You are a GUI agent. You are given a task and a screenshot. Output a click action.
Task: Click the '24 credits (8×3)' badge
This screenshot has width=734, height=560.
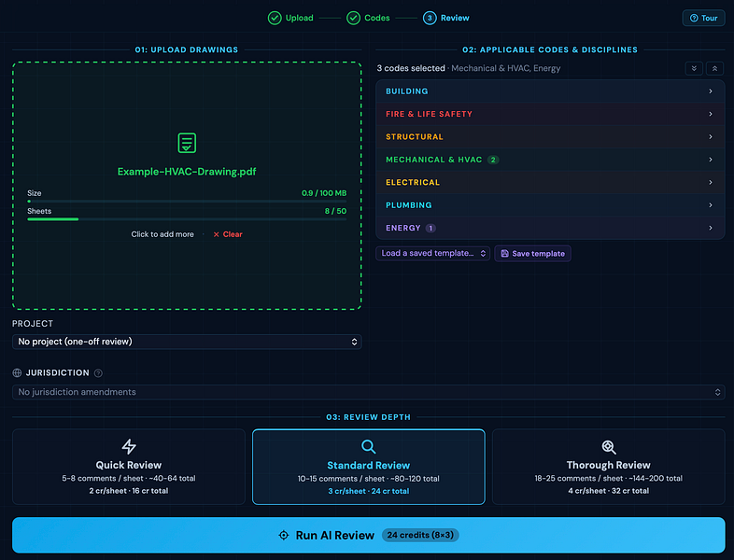pos(420,535)
